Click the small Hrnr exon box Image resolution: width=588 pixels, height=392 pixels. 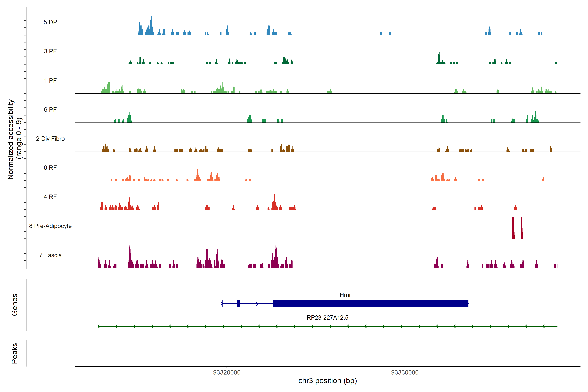[238, 303]
